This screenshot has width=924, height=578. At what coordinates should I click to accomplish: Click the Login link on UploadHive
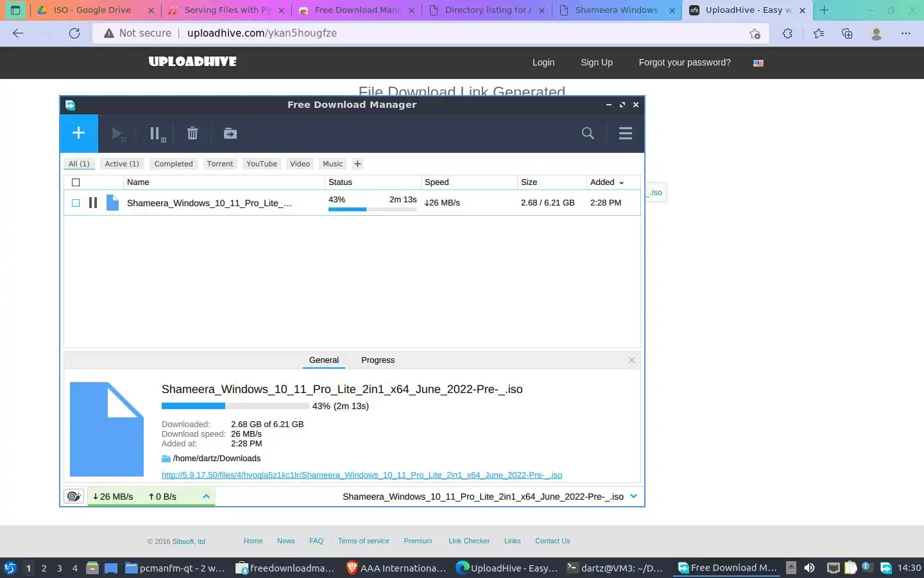pyautogui.click(x=543, y=62)
